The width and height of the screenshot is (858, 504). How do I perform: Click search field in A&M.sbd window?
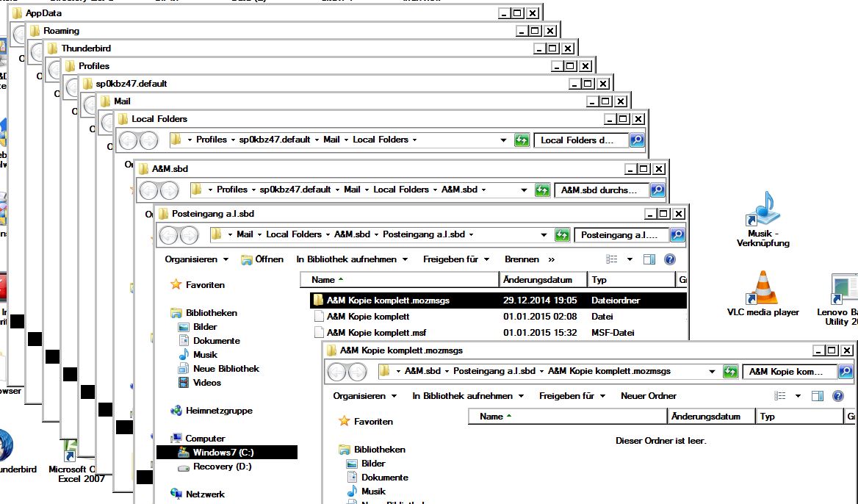tap(600, 190)
